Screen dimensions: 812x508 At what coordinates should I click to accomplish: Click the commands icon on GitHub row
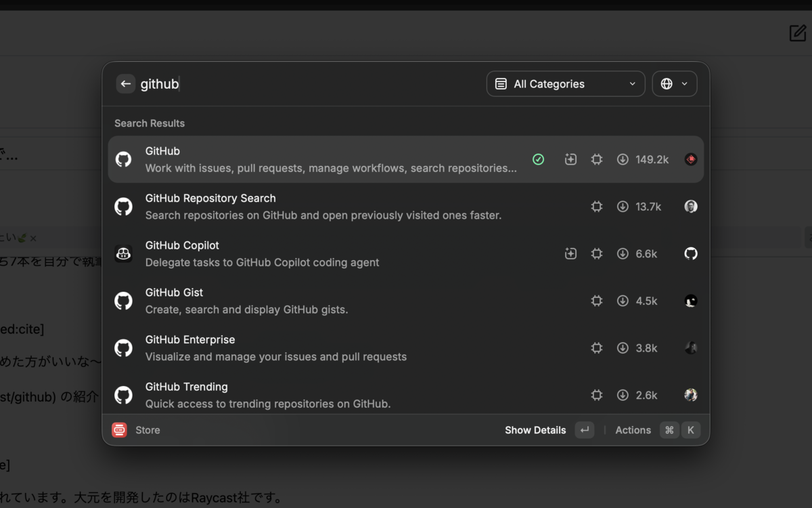click(x=596, y=159)
